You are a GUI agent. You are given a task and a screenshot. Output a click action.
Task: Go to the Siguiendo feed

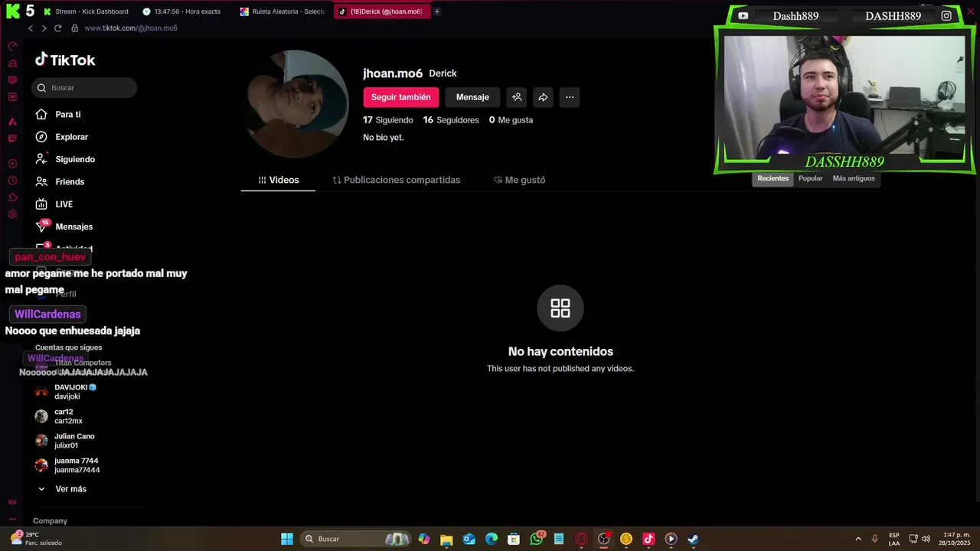(x=64, y=159)
